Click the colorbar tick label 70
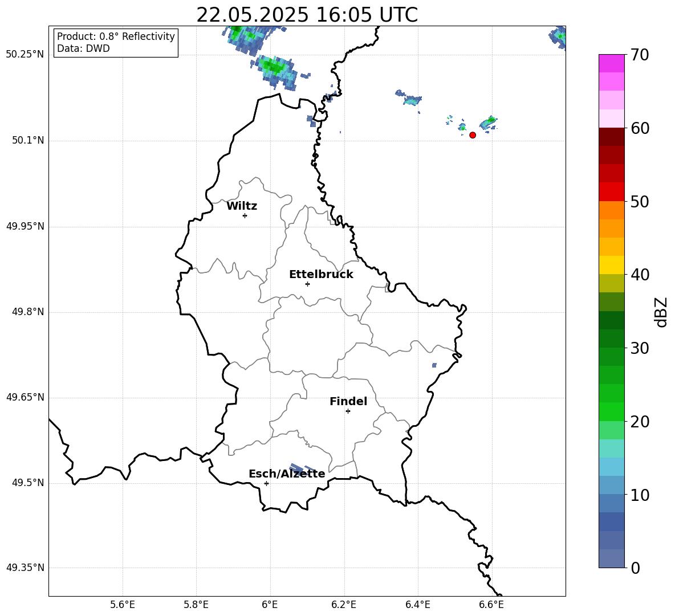Image resolution: width=675 pixels, height=616 pixels. tap(640, 55)
